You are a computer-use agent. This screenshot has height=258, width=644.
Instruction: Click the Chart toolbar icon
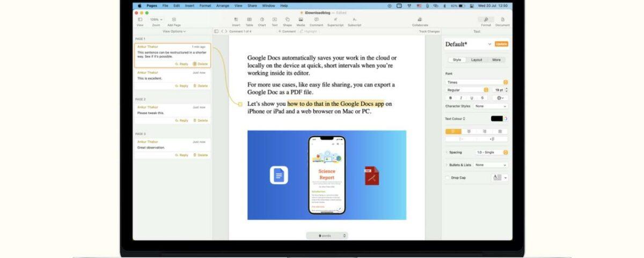pos(262,19)
